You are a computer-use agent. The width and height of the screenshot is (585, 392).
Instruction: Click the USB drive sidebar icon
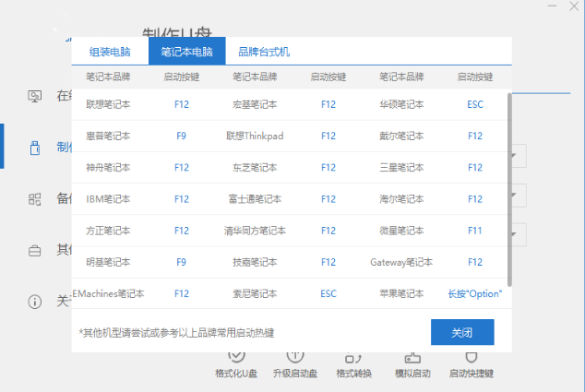point(35,148)
